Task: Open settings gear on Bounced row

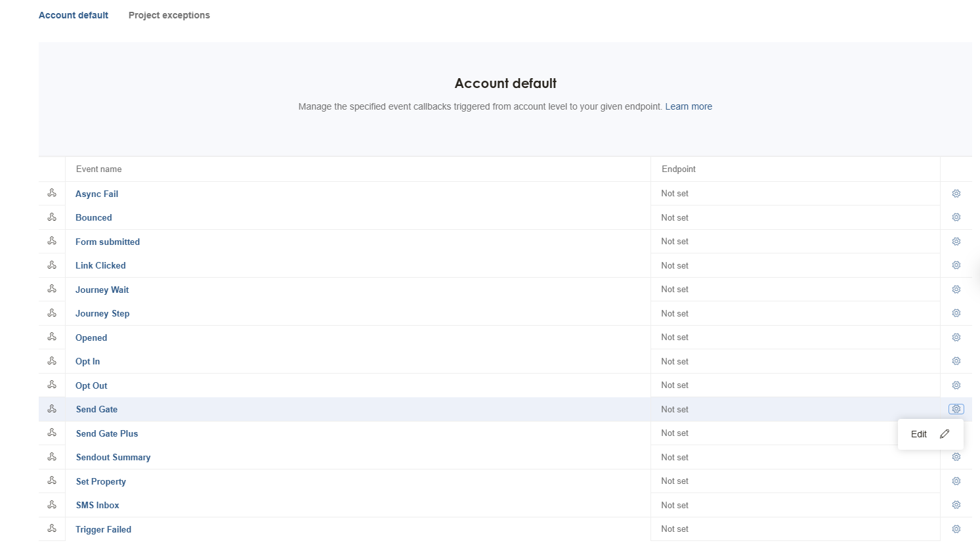Action: 956,217
